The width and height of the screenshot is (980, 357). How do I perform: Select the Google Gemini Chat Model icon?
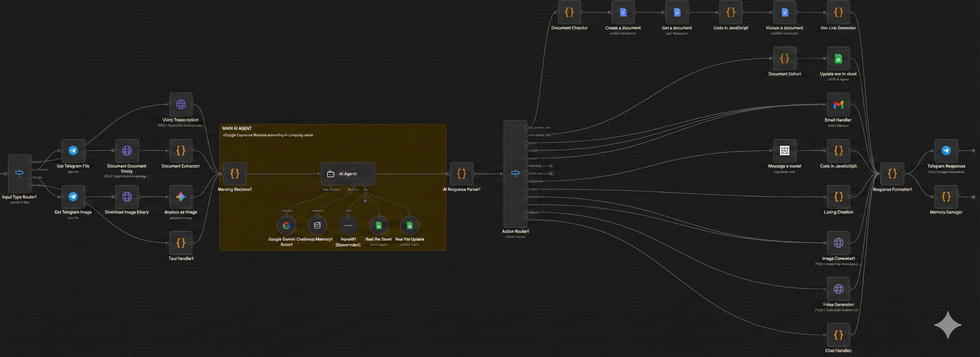[x=287, y=225]
